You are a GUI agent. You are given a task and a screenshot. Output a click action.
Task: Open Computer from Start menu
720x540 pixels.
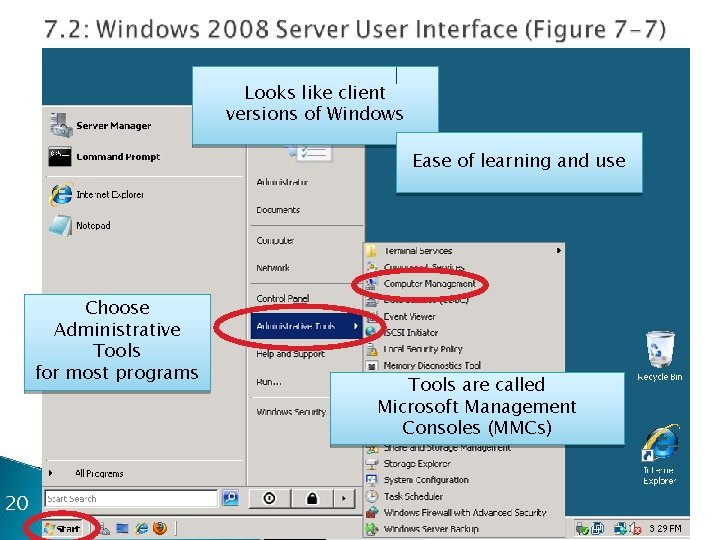pyautogui.click(x=275, y=241)
